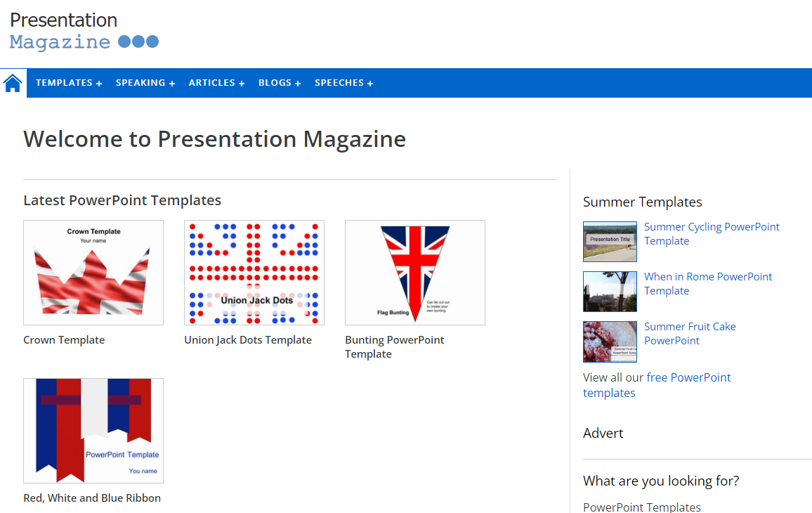The width and height of the screenshot is (812, 513).
Task: Open the Union Jack Dots thumbnail
Action: (254, 273)
